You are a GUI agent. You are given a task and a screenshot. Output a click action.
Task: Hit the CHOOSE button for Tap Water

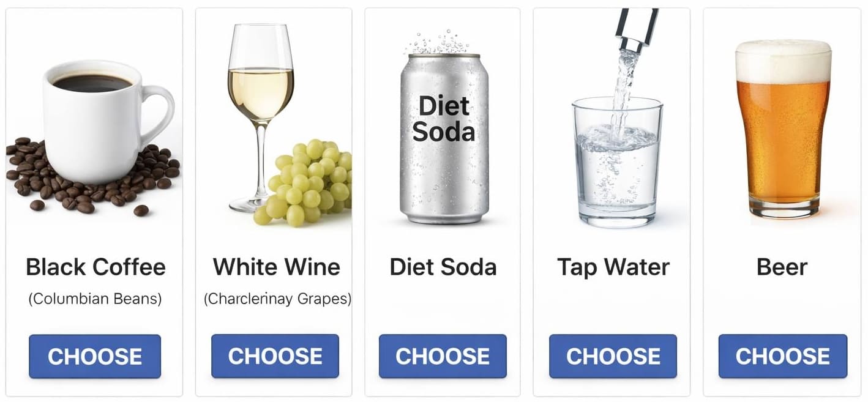click(613, 356)
